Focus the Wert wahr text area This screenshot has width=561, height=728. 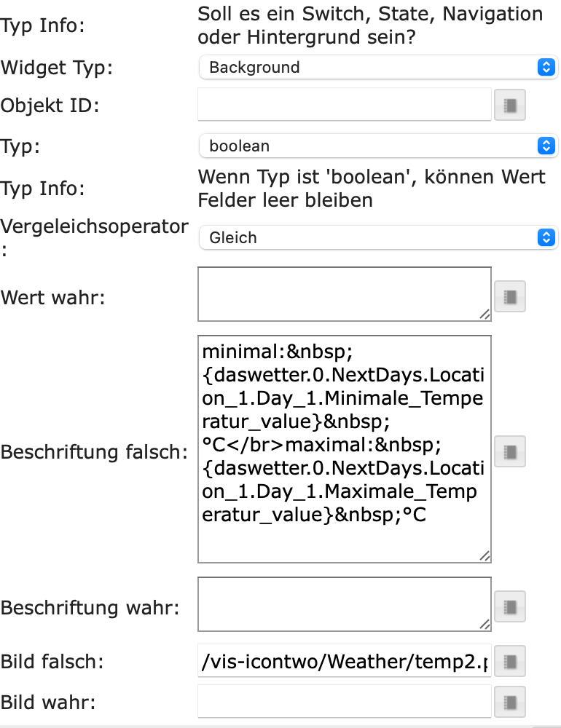(344, 293)
